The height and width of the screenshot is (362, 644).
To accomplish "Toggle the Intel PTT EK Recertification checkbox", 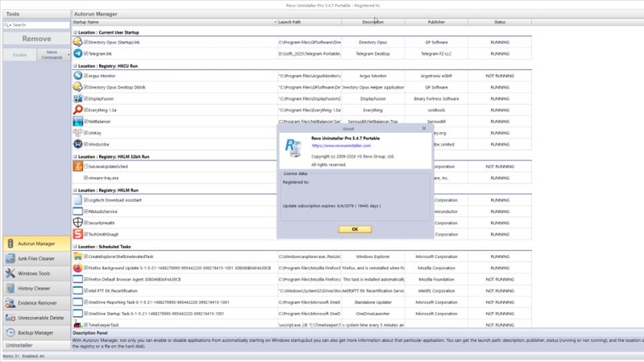I will click(x=86, y=290).
